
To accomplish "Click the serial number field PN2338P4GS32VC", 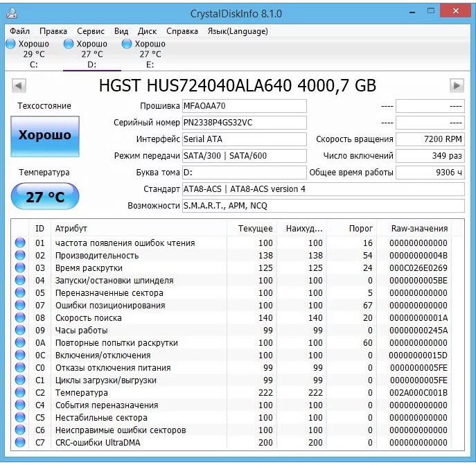I will [x=245, y=123].
